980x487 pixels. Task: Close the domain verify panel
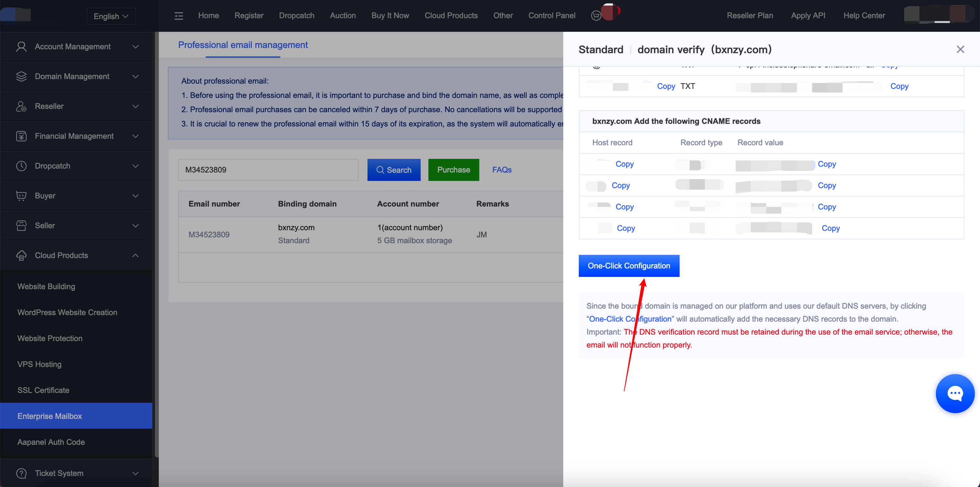click(x=960, y=50)
